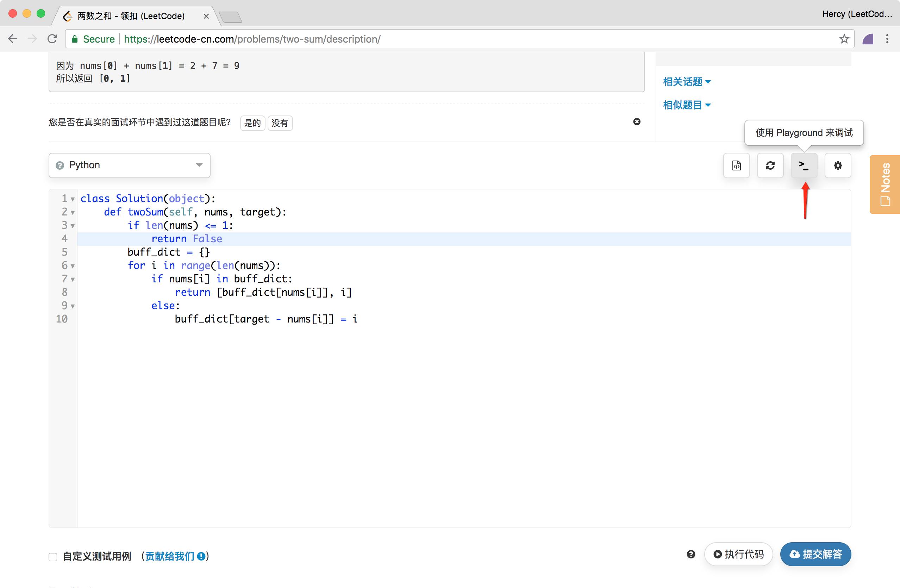Expand the 相似题目 section
Image resolution: width=900 pixels, height=588 pixels.
tap(686, 105)
